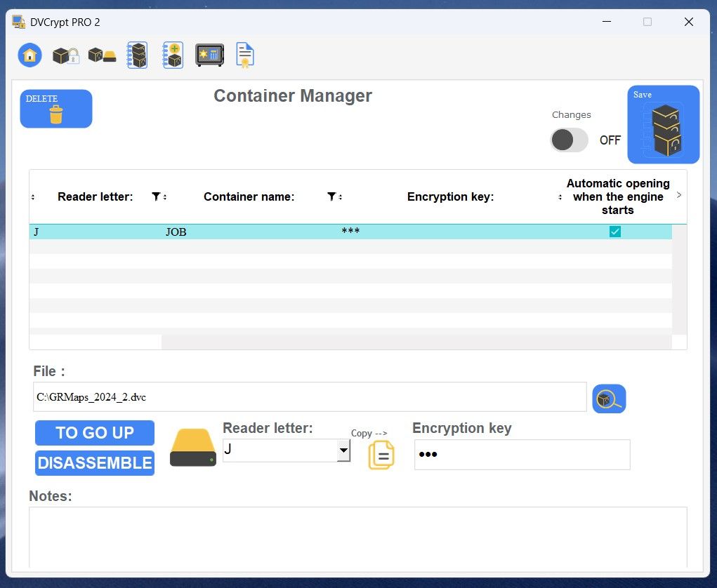The width and height of the screenshot is (717, 588).
Task: Open the filter next to Container name column
Action: tap(331, 197)
